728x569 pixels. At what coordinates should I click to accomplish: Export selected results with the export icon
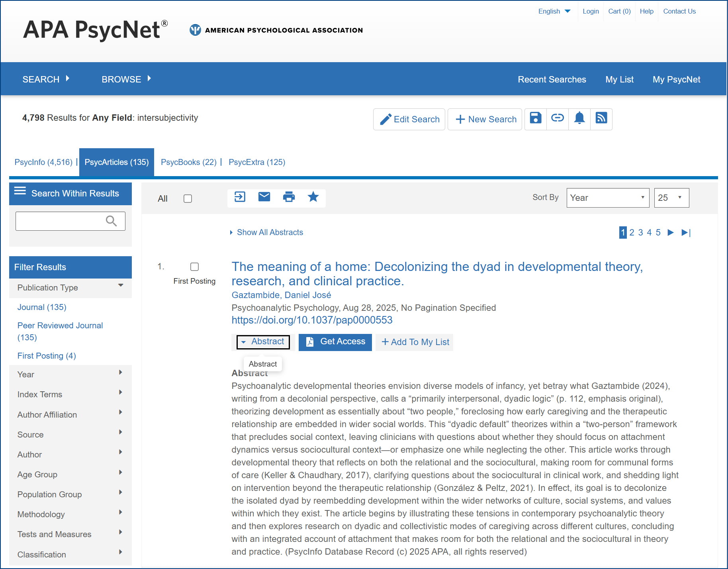point(240,197)
